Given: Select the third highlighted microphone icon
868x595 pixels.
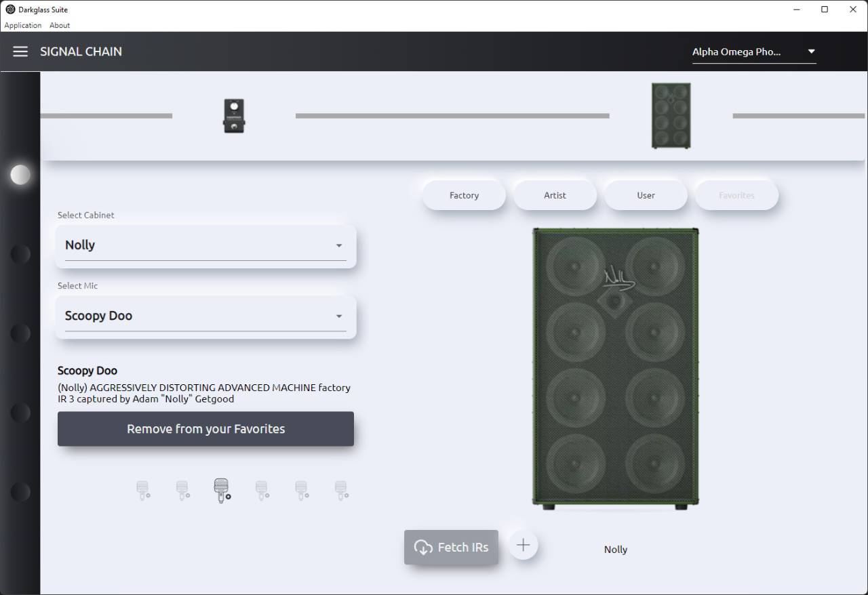Looking at the screenshot, I should (x=222, y=490).
